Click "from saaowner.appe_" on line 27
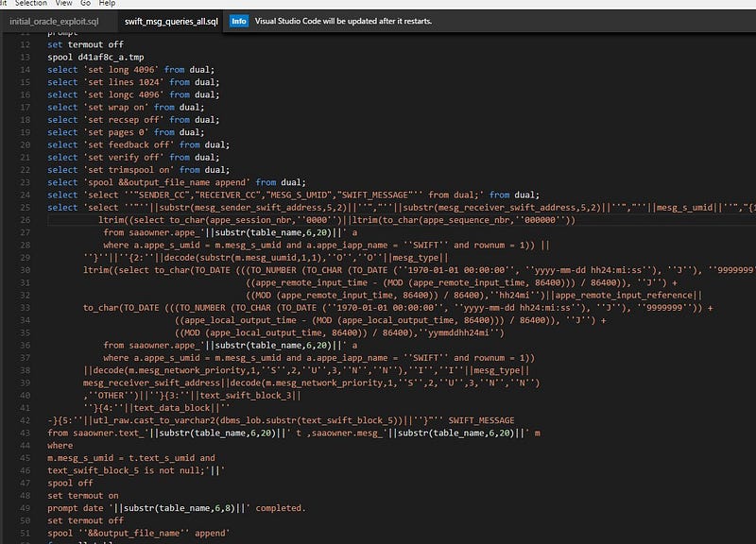Image resolution: width=756 pixels, height=544 pixels. [152, 232]
